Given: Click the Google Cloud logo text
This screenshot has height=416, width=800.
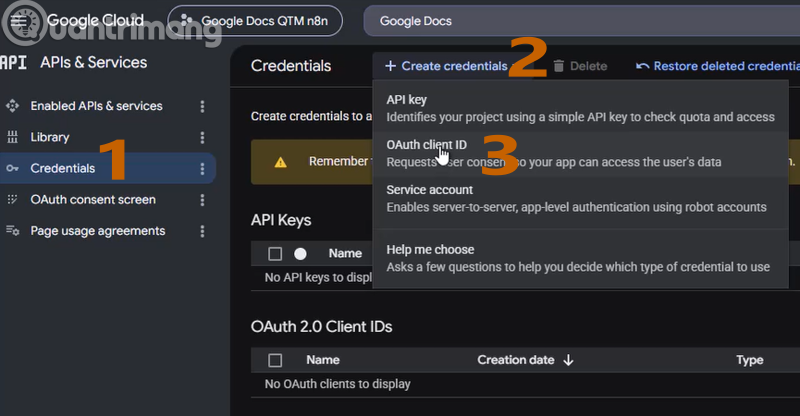Looking at the screenshot, I should [95, 20].
